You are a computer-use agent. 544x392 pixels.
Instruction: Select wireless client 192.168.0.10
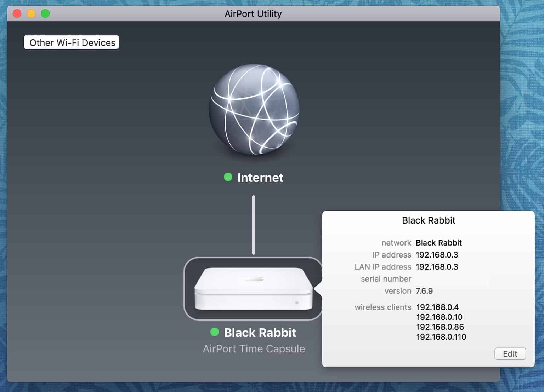click(439, 317)
